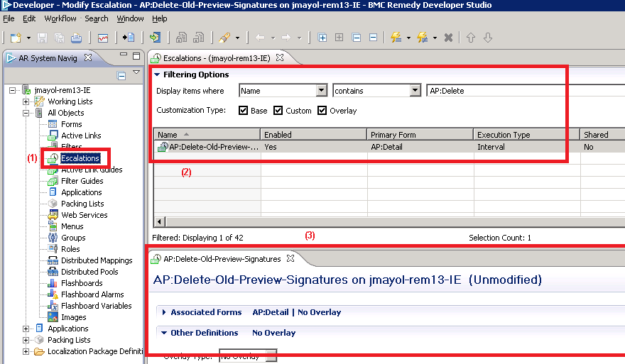Open the contains operator dropdown
This screenshot has width=625, height=364.
tap(415, 90)
